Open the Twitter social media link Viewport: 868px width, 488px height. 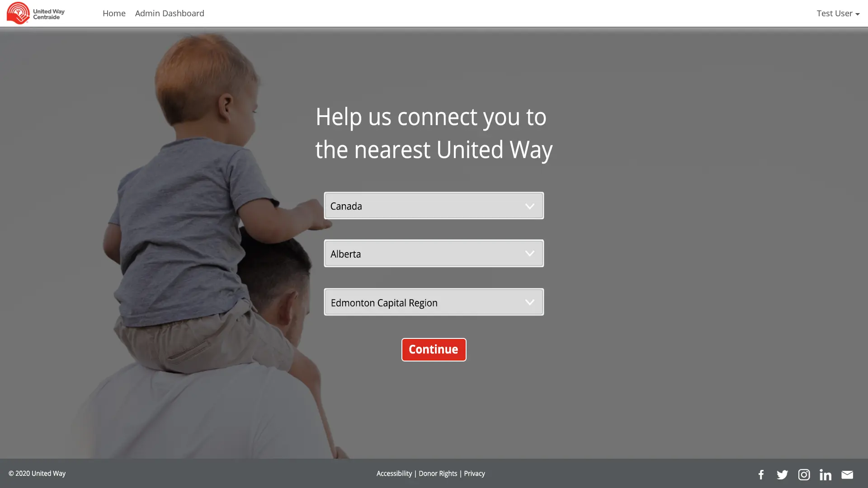pos(782,474)
